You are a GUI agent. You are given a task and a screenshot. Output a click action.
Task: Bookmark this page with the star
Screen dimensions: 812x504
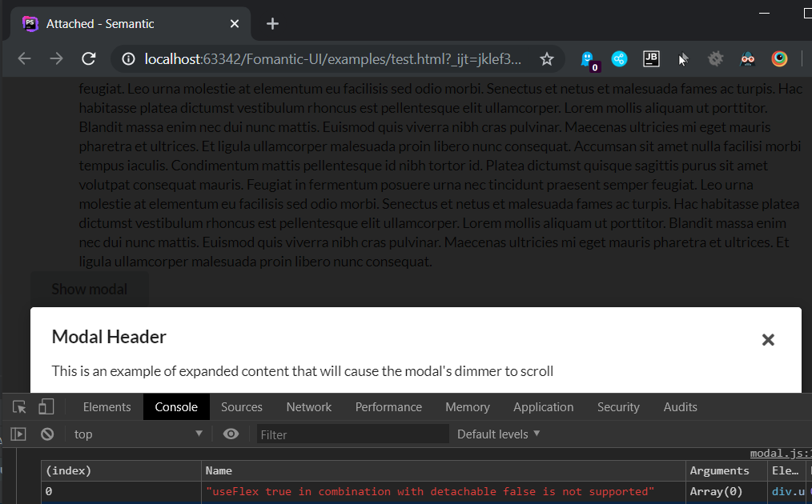click(547, 59)
